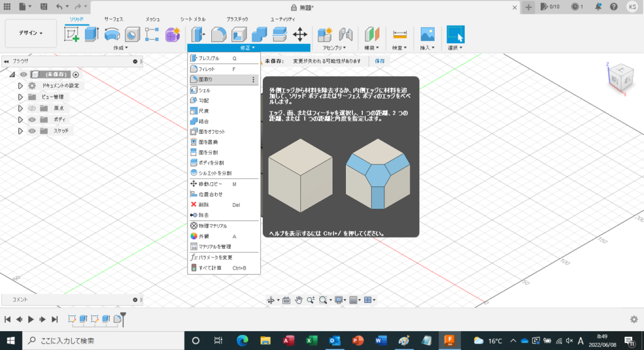Click the Orbit navigation tool

click(270, 300)
